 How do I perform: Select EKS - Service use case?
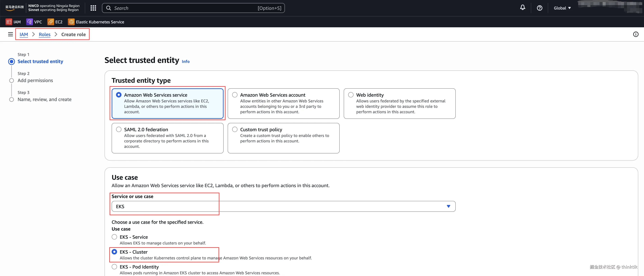point(114,237)
